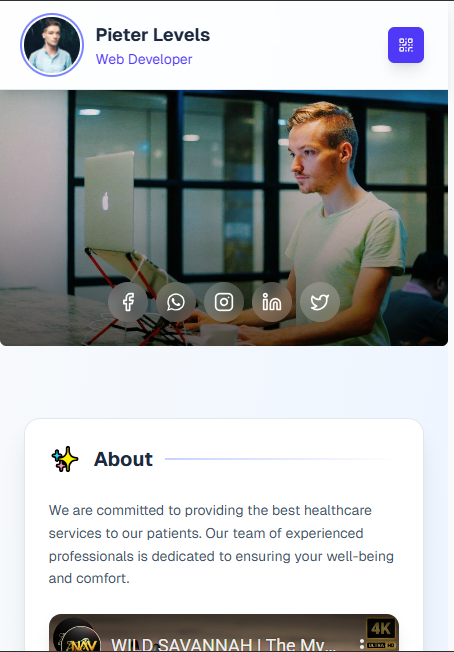Click the video channel logo

77,636
